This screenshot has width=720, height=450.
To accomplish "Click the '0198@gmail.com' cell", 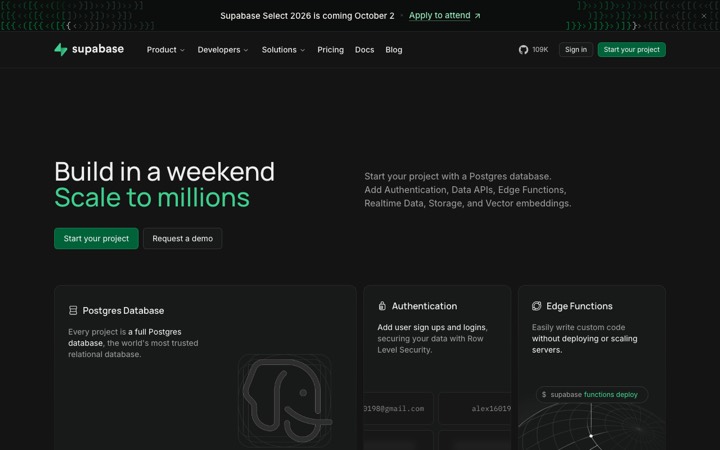I will pyautogui.click(x=398, y=408).
